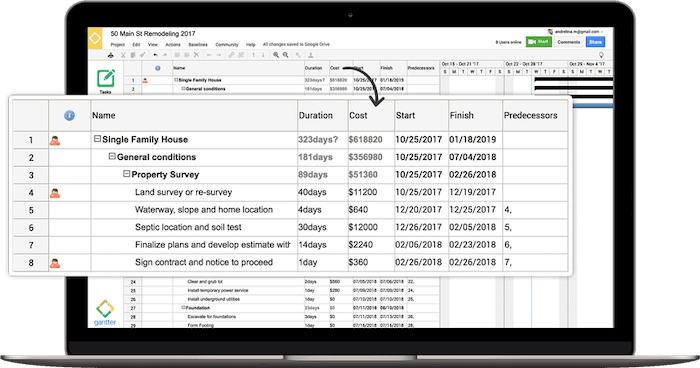Click the zoom in magnifier icon

(x=276, y=55)
